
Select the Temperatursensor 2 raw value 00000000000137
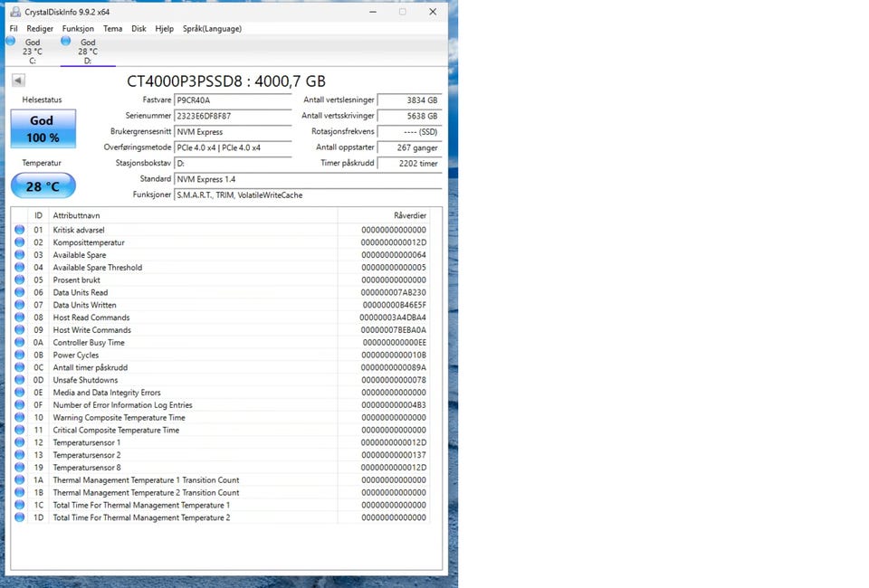(x=394, y=454)
